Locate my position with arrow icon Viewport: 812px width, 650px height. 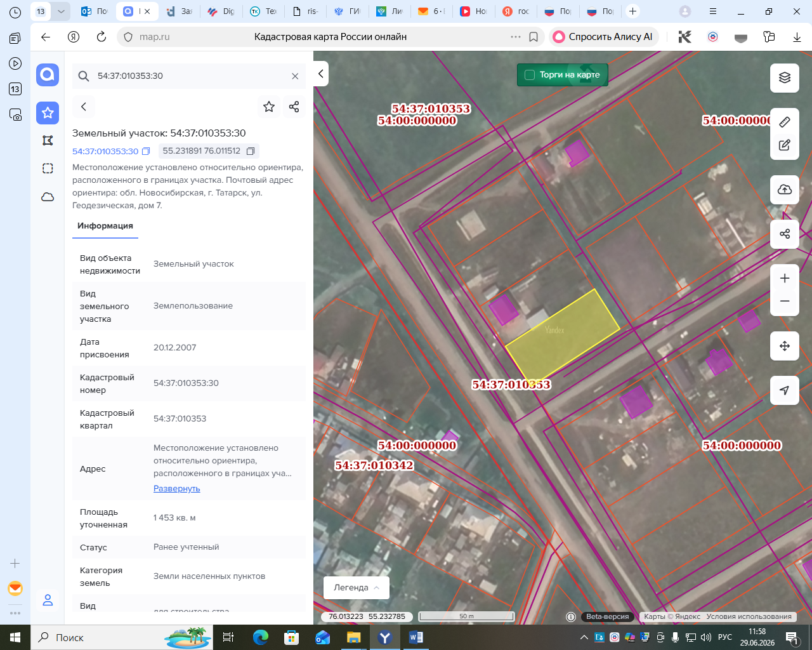785,390
